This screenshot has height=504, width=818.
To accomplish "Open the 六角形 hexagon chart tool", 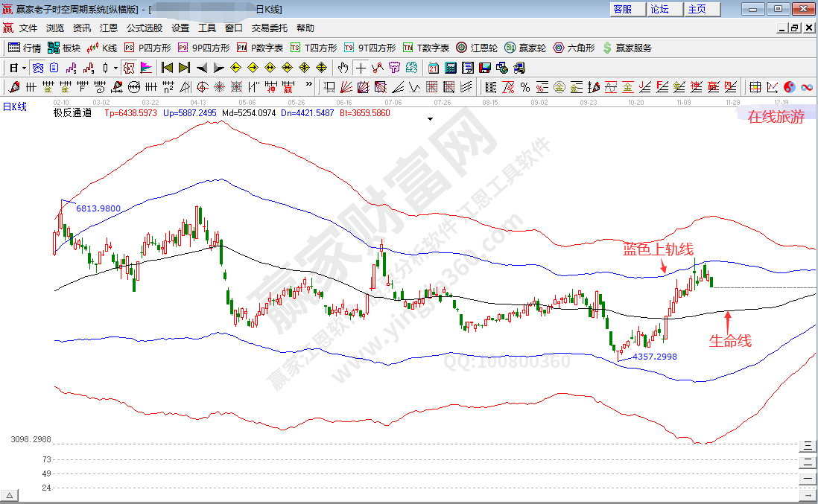I will click(575, 48).
